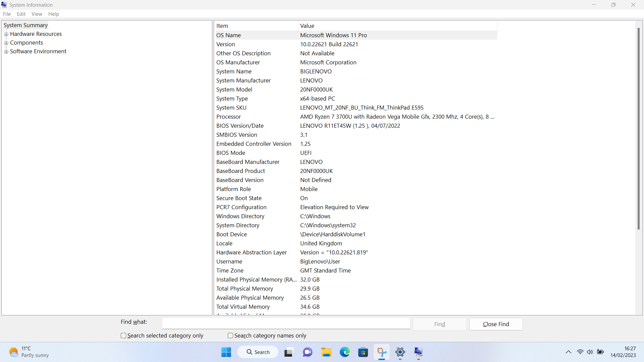
Task: Open Settings gear on the taskbar
Action: (x=400, y=352)
